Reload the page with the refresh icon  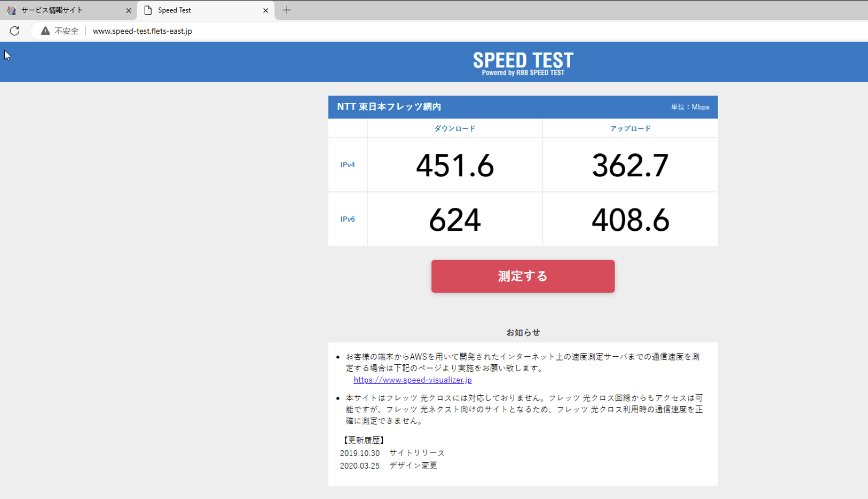point(14,31)
